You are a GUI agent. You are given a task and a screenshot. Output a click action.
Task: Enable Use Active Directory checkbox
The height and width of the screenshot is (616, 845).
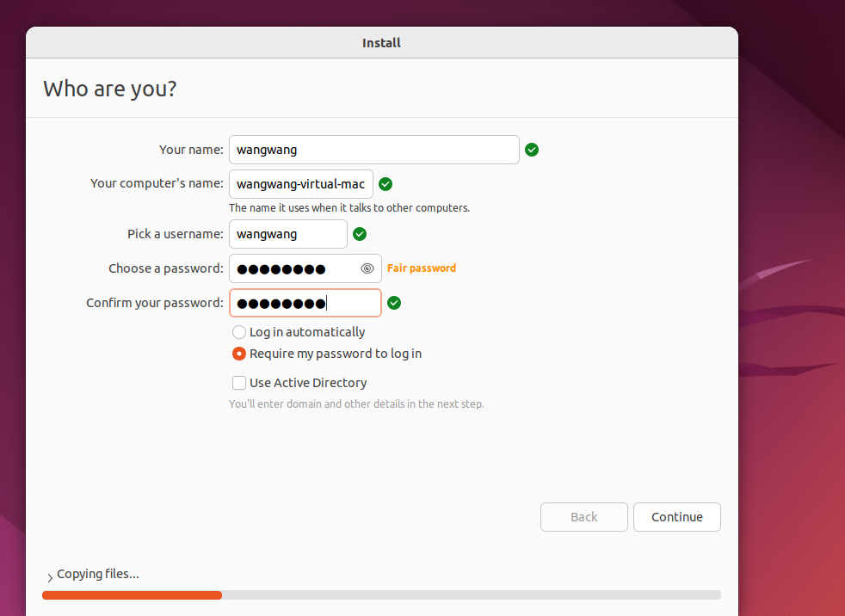[238, 383]
